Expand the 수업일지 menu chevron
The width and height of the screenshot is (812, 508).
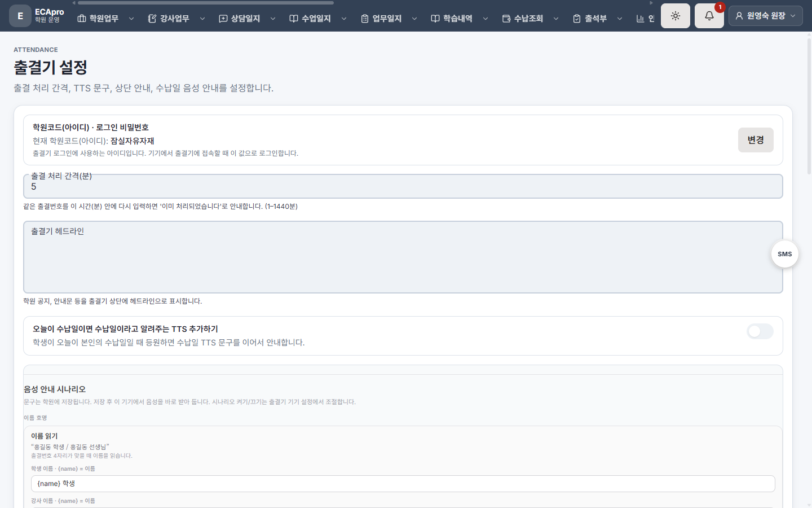coord(344,19)
